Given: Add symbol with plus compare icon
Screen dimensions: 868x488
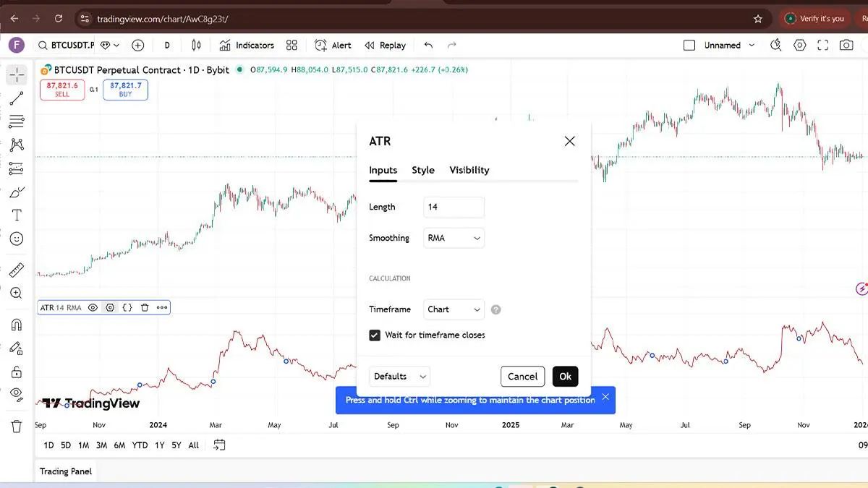Looking at the screenshot, I should click(x=137, y=45).
